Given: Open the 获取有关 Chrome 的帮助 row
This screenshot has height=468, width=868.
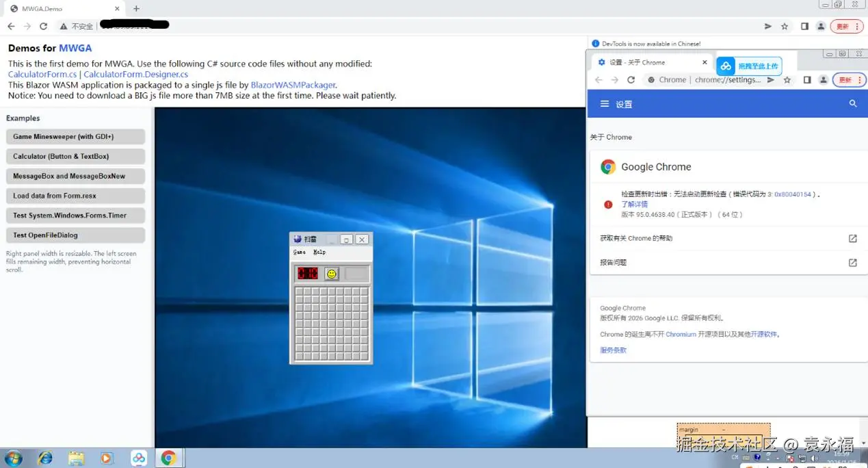Looking at the screenshot, I should pyautogui.click(x=728, y=239).
